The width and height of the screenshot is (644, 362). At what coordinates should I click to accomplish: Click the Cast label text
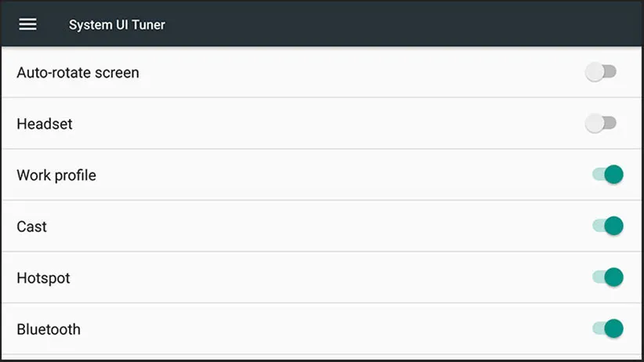pyautogui.click(x=32, y=226)
